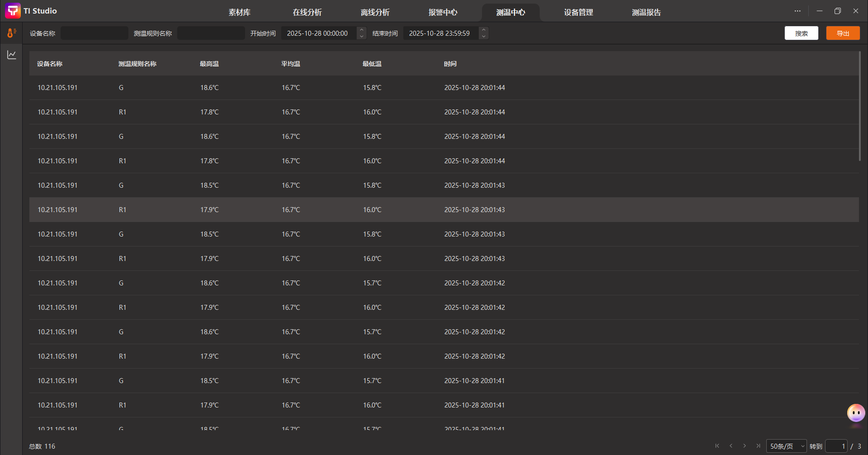The width and height of the screenshot is (868, 455).
Task: Focus the 设备名称 filter input field
Action: [x=94, y=33]
